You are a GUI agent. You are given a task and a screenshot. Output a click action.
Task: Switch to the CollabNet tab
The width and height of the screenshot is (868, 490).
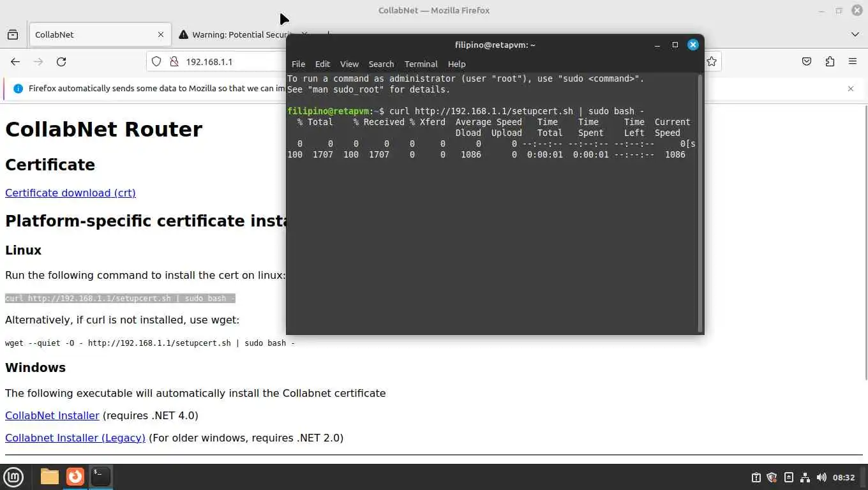[100, 34]
